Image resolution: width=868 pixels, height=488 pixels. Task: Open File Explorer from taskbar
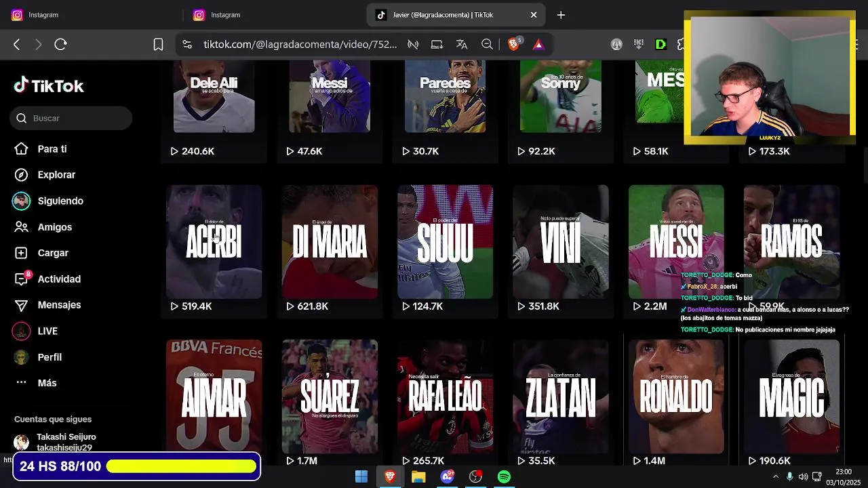418,477
